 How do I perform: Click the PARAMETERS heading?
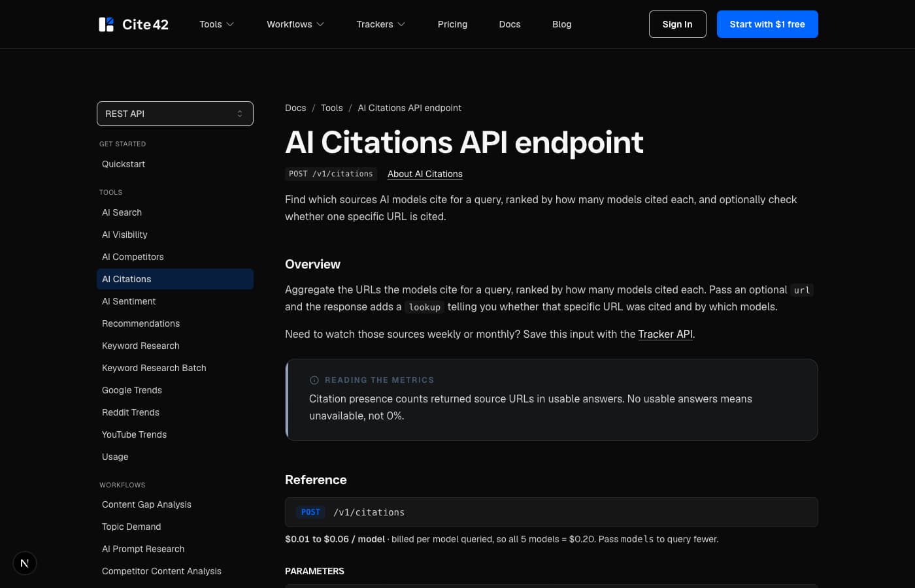[314, 571]
